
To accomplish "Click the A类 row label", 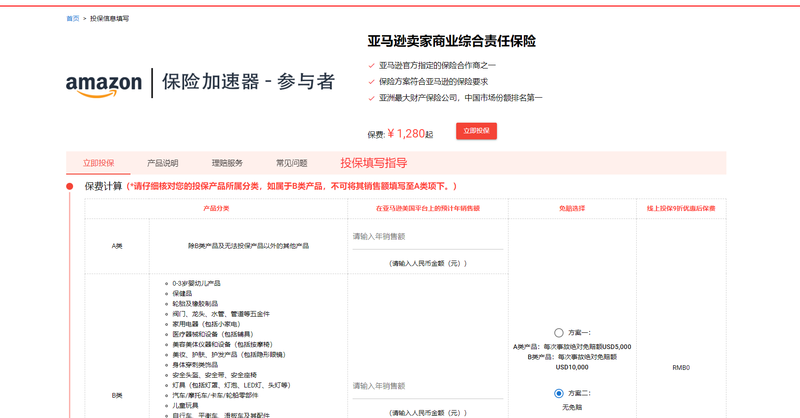I will pyautogui.click(x=117, y=246).
